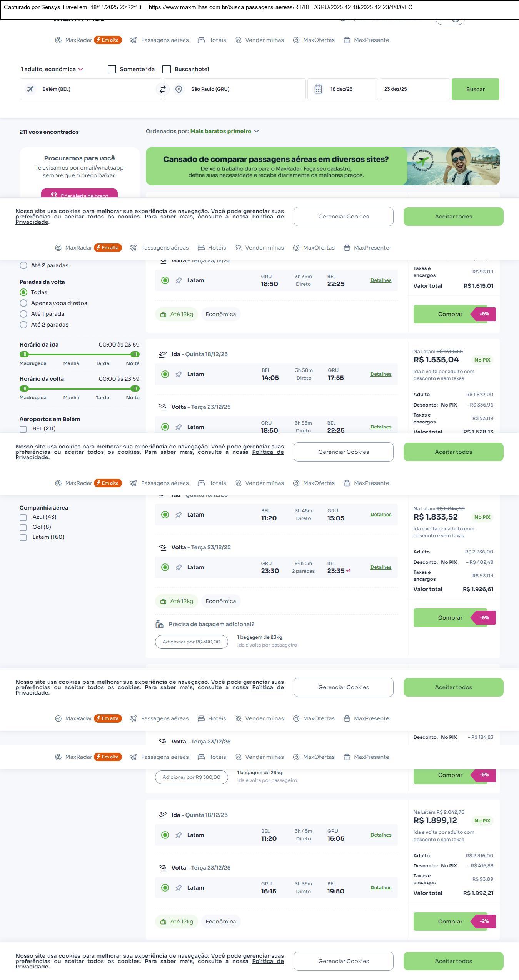This screenshot has height=980, width=519.
Task: Click the airplane icon in Belém origin field
Action: pyautogui.click(x=30, y=89)
